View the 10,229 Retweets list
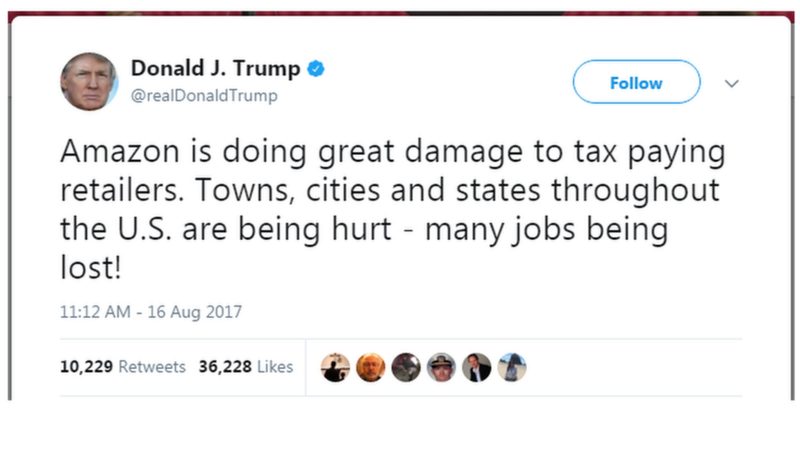Viewport: 800px width, 450px height. click(123, 367)
